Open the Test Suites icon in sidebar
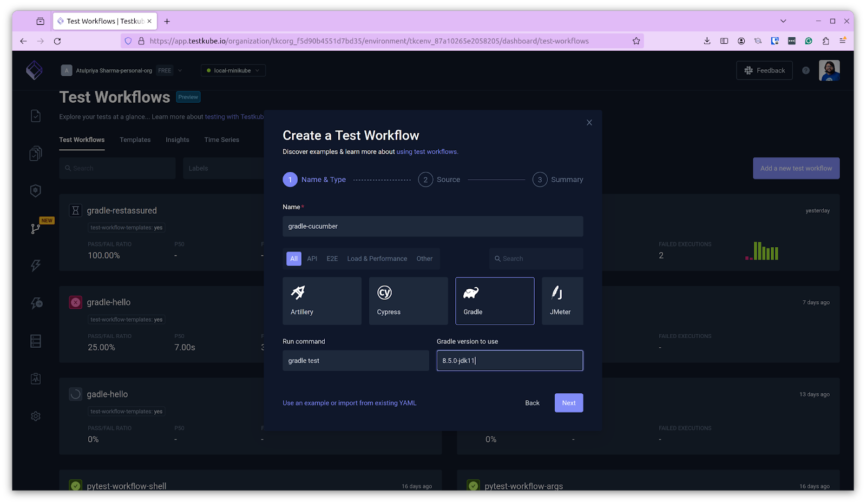The height and width of the screenshot is (504, 866). point(36,154)
